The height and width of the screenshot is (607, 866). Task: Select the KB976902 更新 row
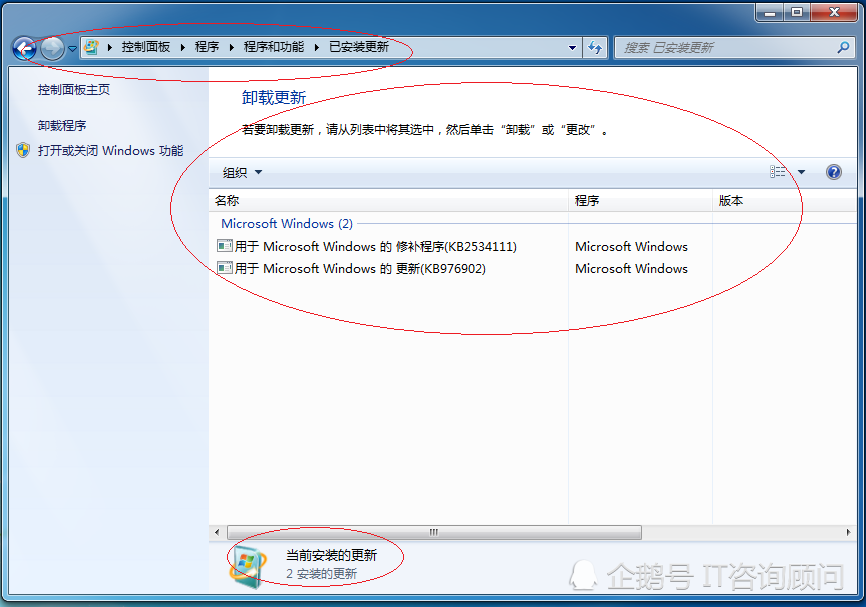(x=533, y=268)
